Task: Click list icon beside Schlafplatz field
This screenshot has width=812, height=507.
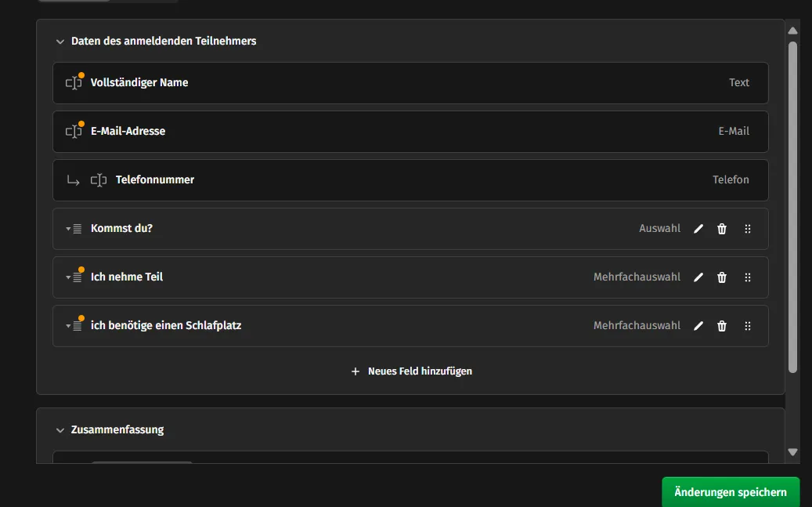Action: [74, 326]
